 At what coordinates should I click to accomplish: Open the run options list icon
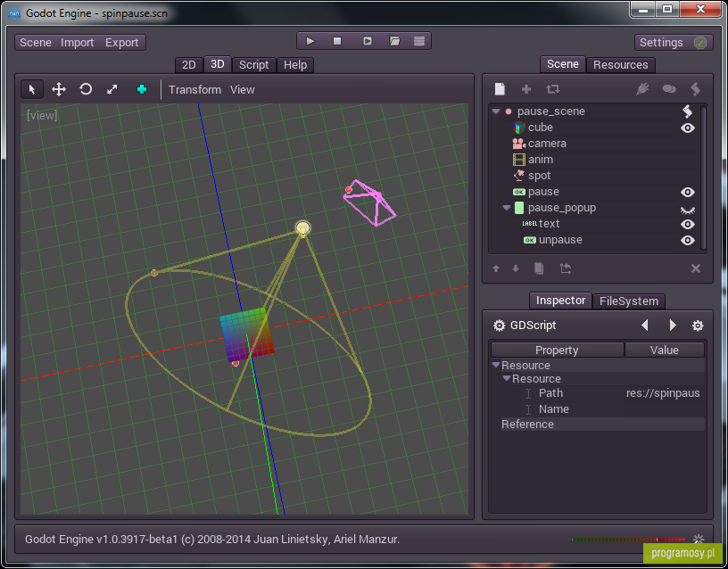(419, 41)
